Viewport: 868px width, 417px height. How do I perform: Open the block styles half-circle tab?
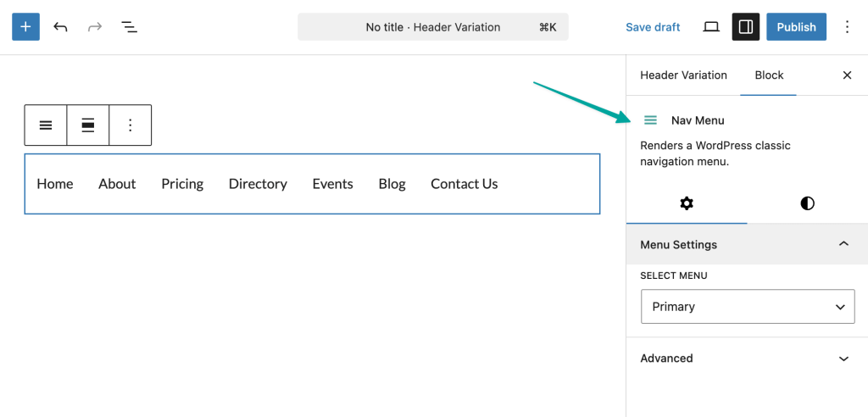tap(807, 203)
